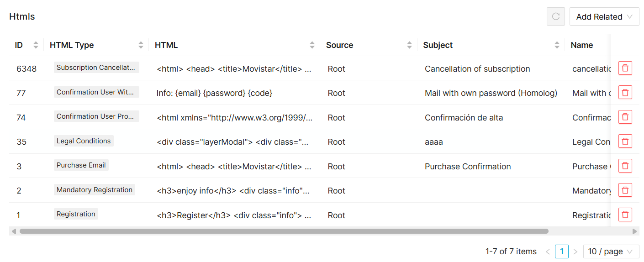Select page 1 in pagination
Image resolution: width=644 pixels, height=262 pixels.
coord(561,252)
